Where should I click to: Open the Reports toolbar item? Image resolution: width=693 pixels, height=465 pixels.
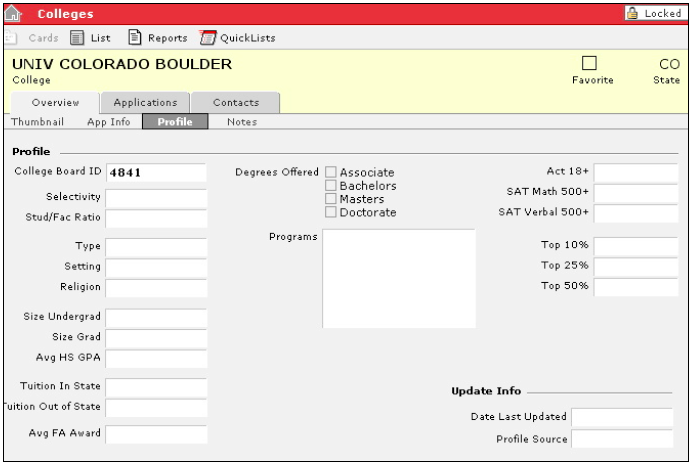(x=160, y=38)
